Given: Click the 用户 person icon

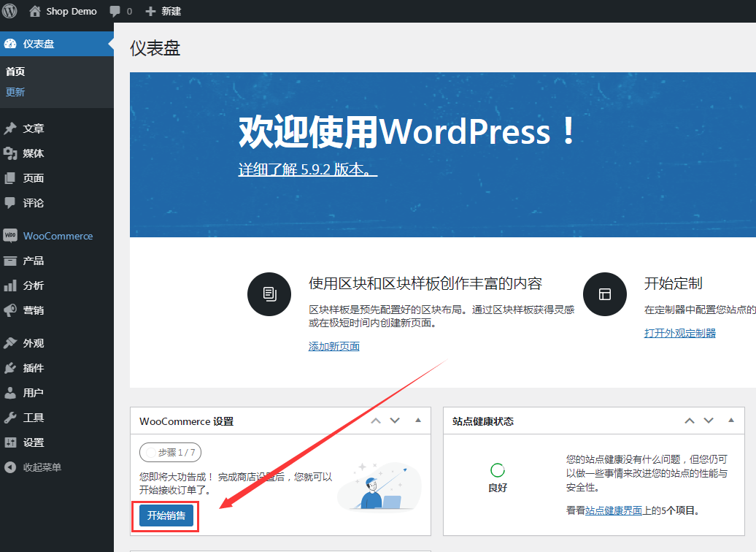Looking at the screenshot, I should (x=10, y=393).
